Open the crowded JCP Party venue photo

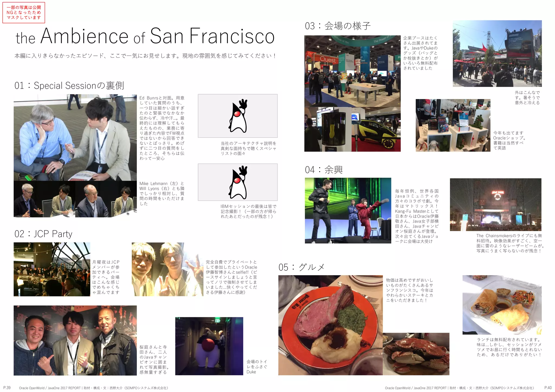click(x=52, y=269)
